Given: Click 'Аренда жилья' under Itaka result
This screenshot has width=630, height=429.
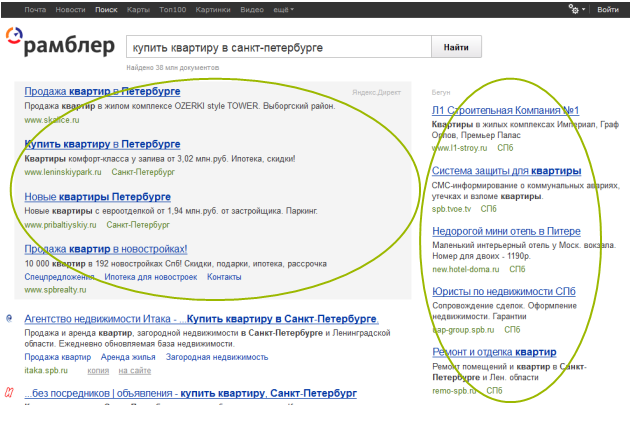Looking at the screenshot, I should (x=128, y=356).
